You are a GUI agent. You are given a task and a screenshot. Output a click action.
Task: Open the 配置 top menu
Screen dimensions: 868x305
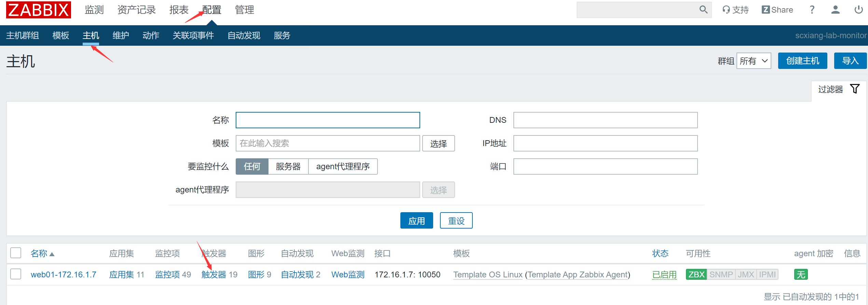pyautogui.click(x=212, y=10)
